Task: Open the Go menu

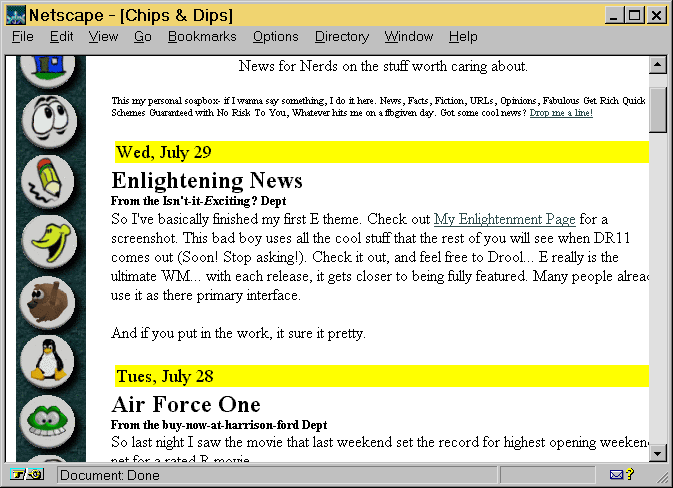Action: click(142, 37)
